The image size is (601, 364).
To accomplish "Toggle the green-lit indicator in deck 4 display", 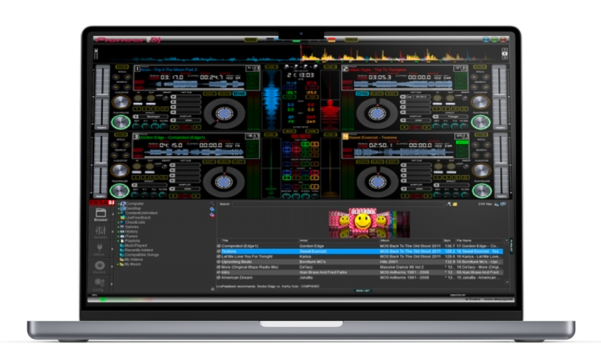I will click(x=461, y=142).
